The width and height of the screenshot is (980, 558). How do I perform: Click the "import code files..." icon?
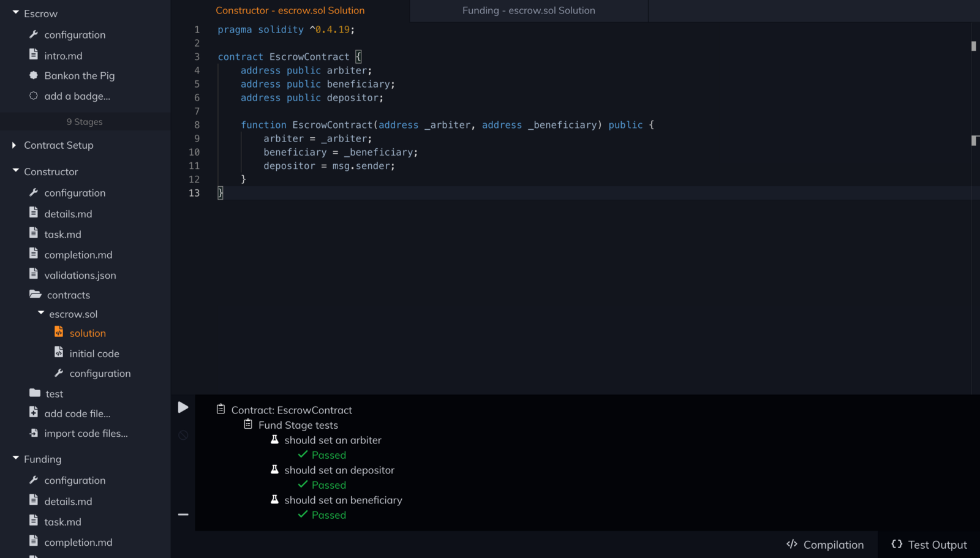35,433
